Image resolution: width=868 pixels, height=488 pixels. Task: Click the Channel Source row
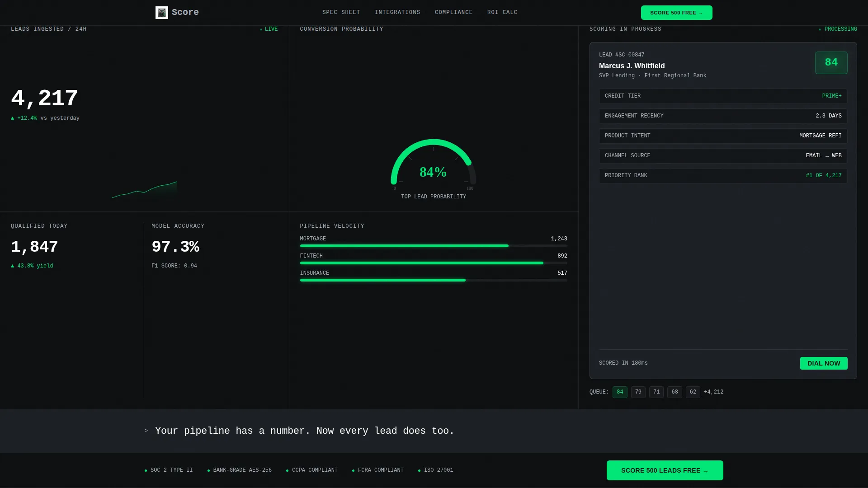click(x=723, y=156)
